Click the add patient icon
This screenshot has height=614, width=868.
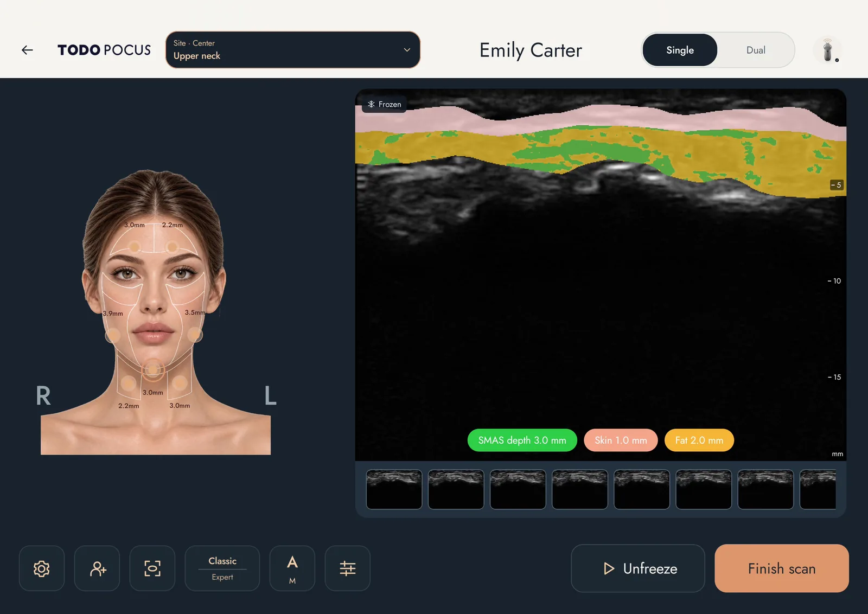click(x=97, y=568)
